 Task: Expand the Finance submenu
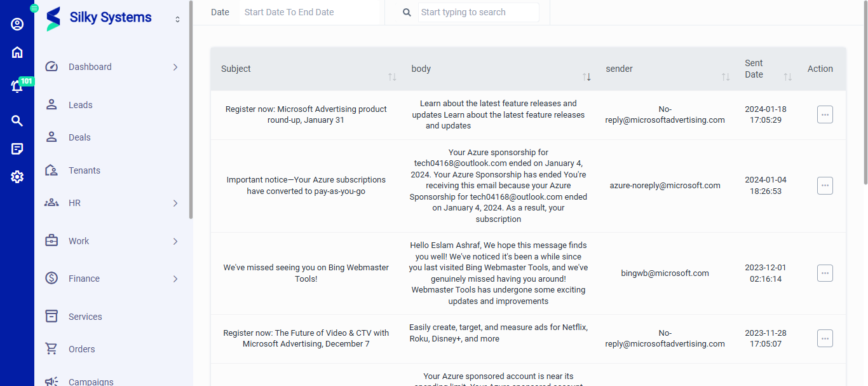tap(175, 279)
